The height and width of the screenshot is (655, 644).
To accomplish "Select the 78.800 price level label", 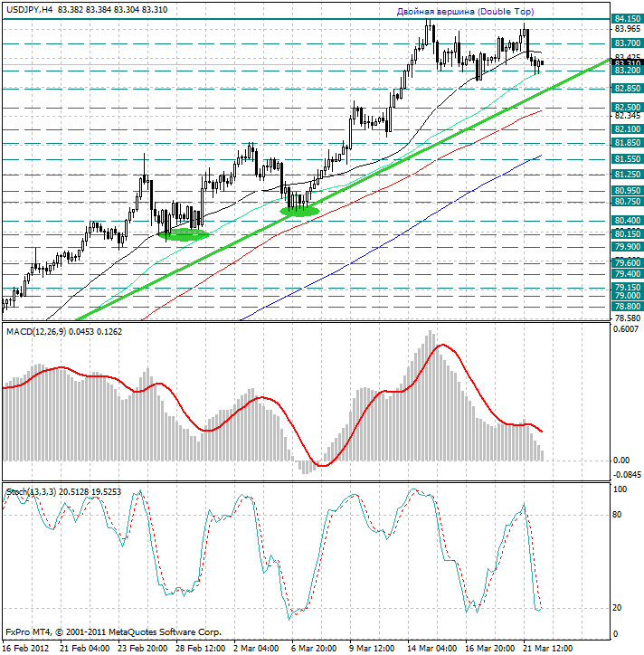I will [x=628, y=307].
